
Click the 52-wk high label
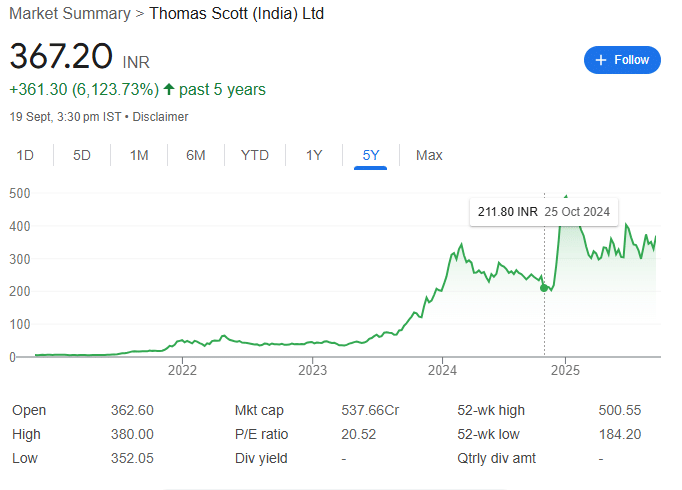[491, 410]
